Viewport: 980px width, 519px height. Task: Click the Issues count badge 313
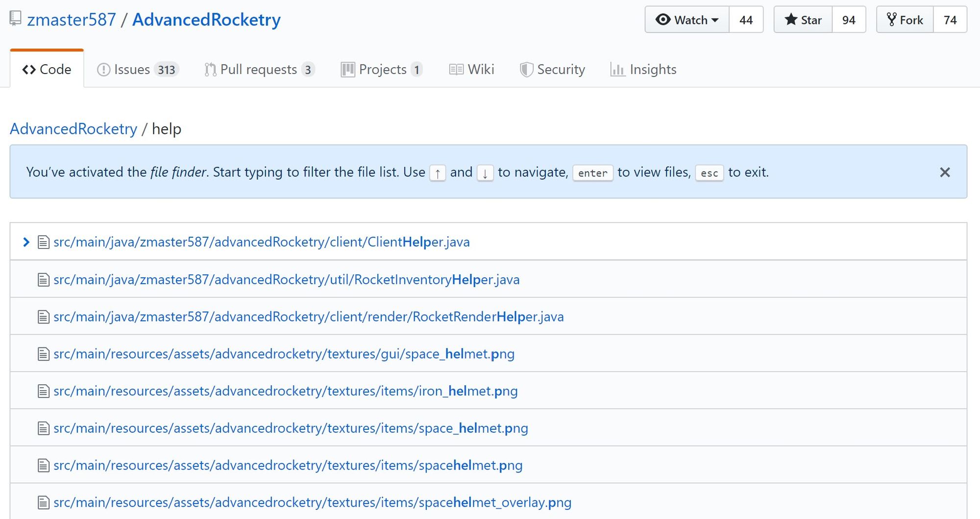pyautogui.click(x=167, y=70)
